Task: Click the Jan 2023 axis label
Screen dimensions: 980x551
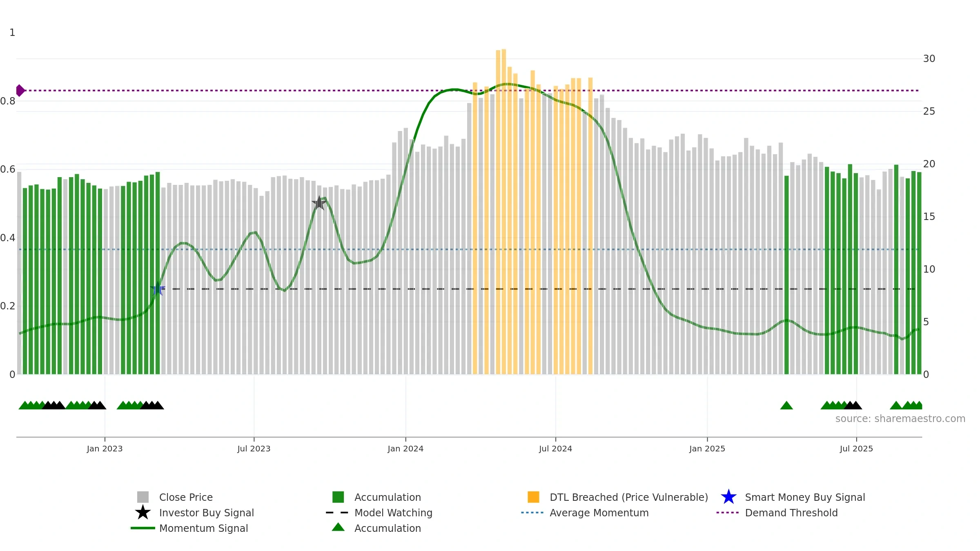Action: coord(105,449)
